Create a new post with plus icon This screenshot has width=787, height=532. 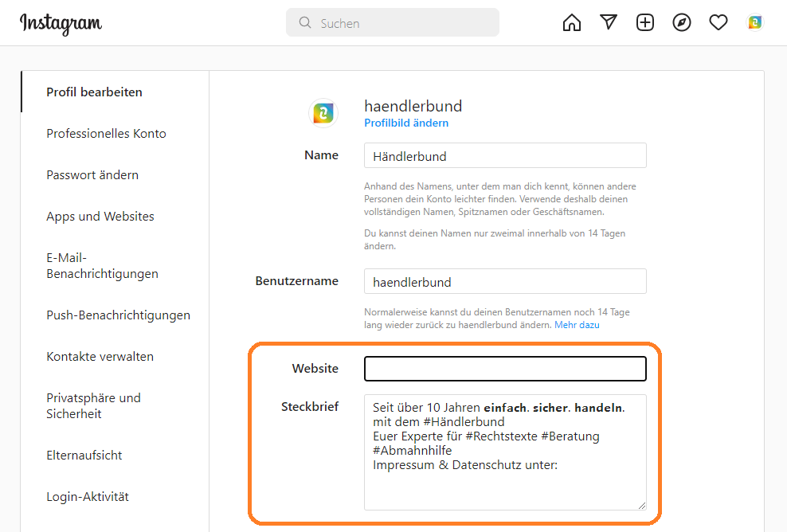645,22
